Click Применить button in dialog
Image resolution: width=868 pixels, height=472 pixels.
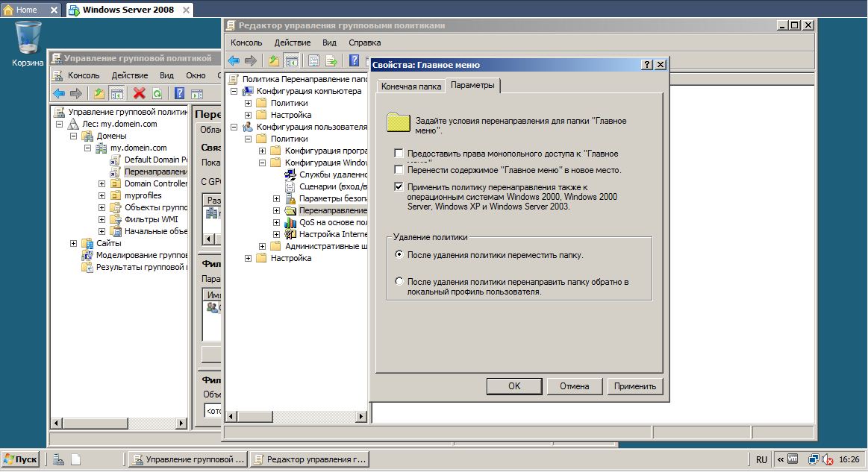(x=635, y=386)
